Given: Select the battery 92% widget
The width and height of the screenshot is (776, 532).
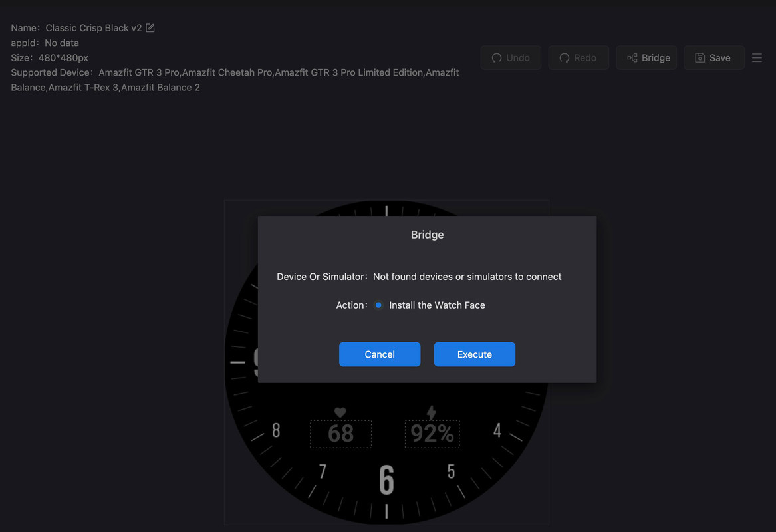Looking at the screenshot, I should coord(432,434).
